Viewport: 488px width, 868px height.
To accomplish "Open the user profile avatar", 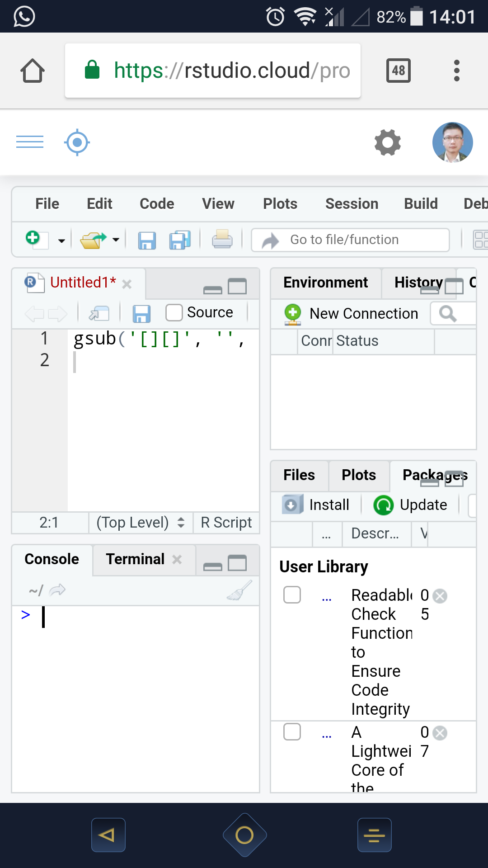I will click(453, 142).
